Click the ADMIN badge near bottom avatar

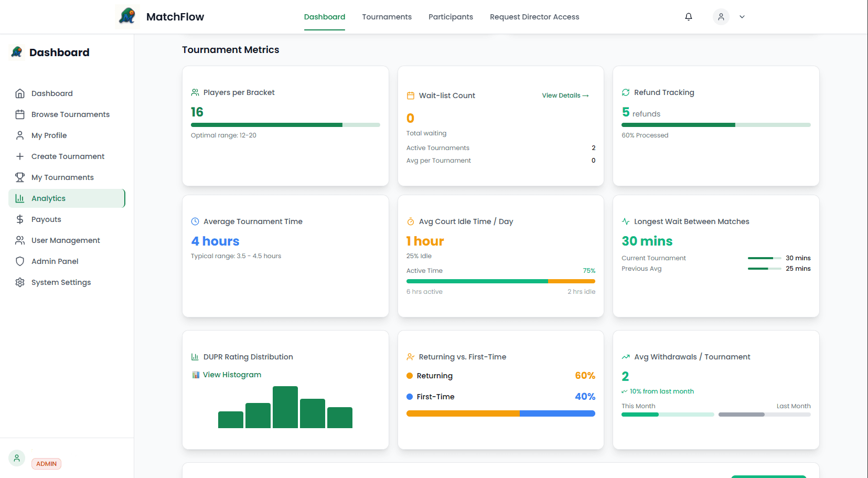[x=46, y=463]
